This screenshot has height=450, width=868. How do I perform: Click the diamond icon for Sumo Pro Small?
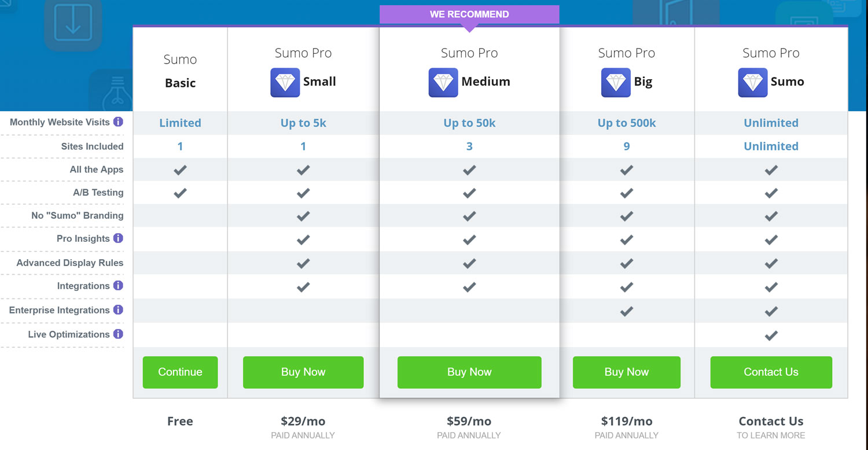pos(285,82)
